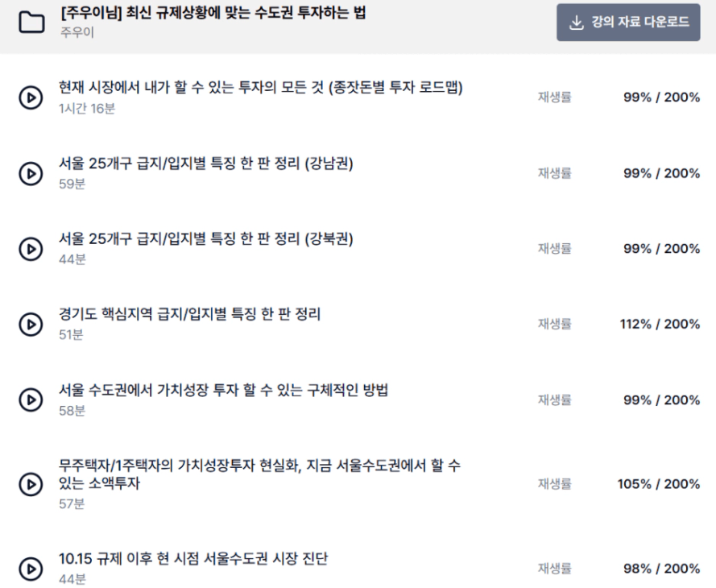Open the 10.15 규제 이후 lecture title
This screenshot has height=588, width=716.
[193, 559]
